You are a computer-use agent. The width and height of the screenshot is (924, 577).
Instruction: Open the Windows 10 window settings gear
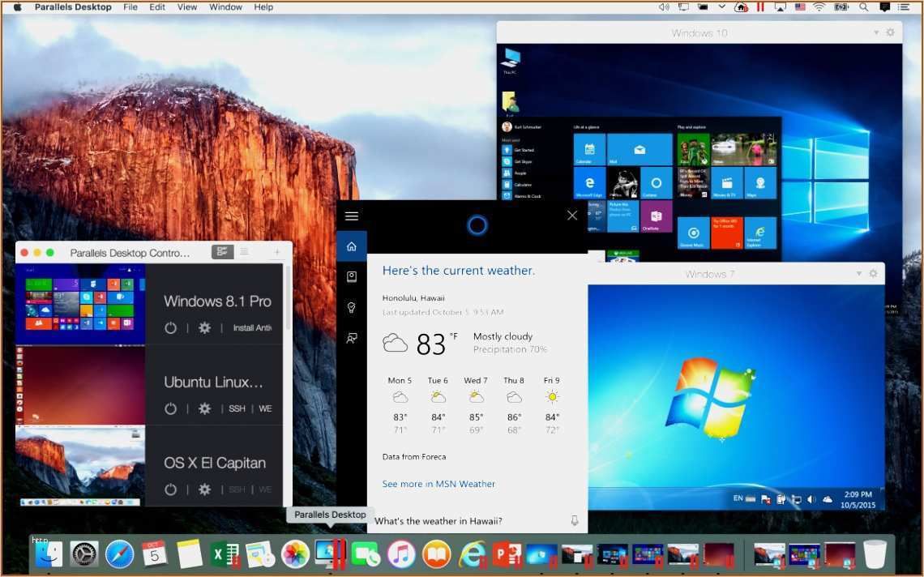[891, 32]
